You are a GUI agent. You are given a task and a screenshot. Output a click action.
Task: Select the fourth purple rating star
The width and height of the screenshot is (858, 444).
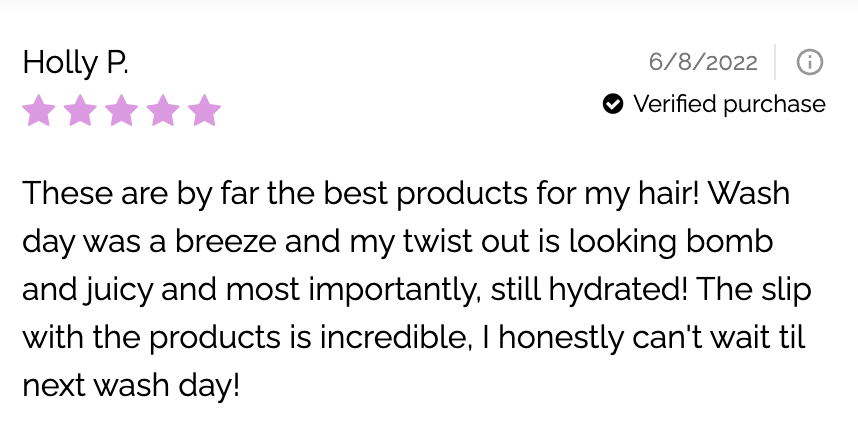point(162,110)
